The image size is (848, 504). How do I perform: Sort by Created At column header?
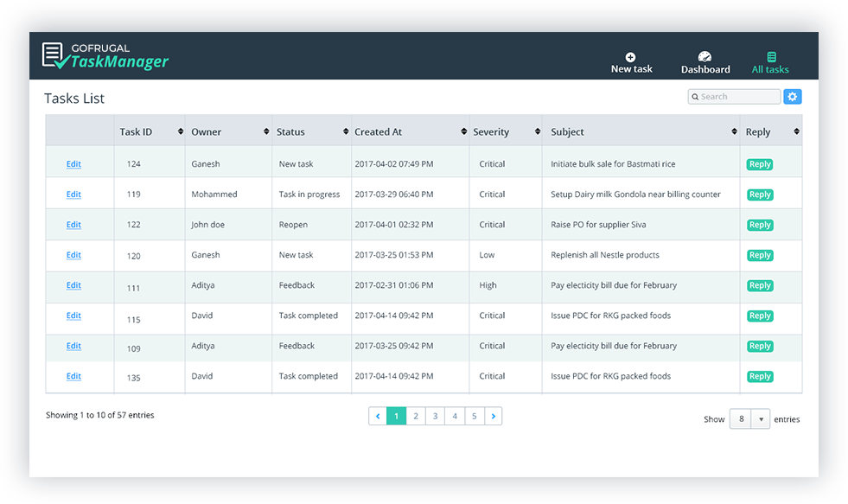point(378,132)
